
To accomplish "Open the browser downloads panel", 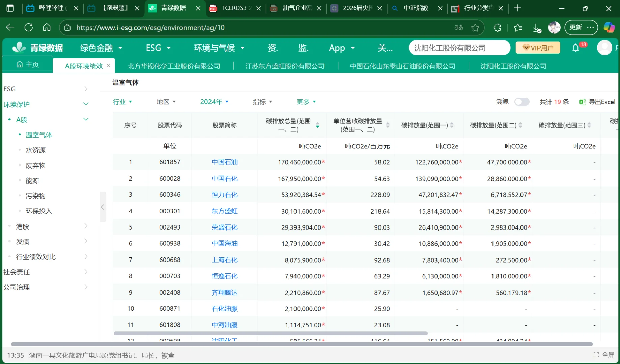I will coord(537,28).
